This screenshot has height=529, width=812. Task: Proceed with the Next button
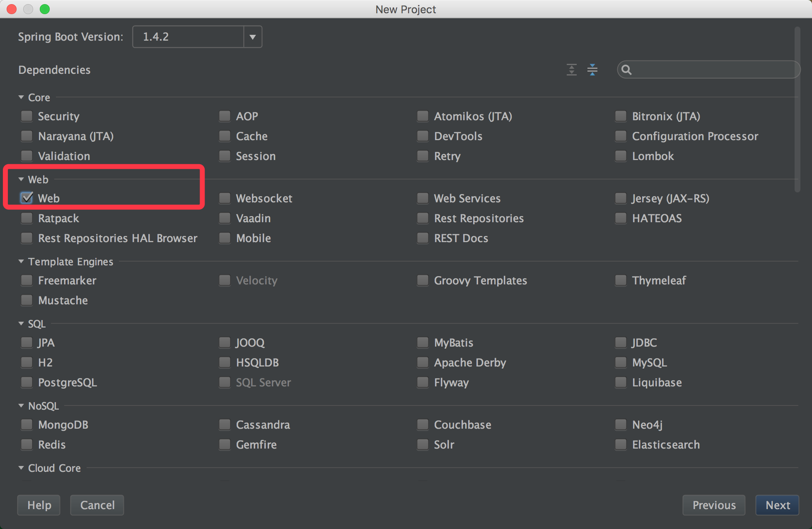point(778,505)
